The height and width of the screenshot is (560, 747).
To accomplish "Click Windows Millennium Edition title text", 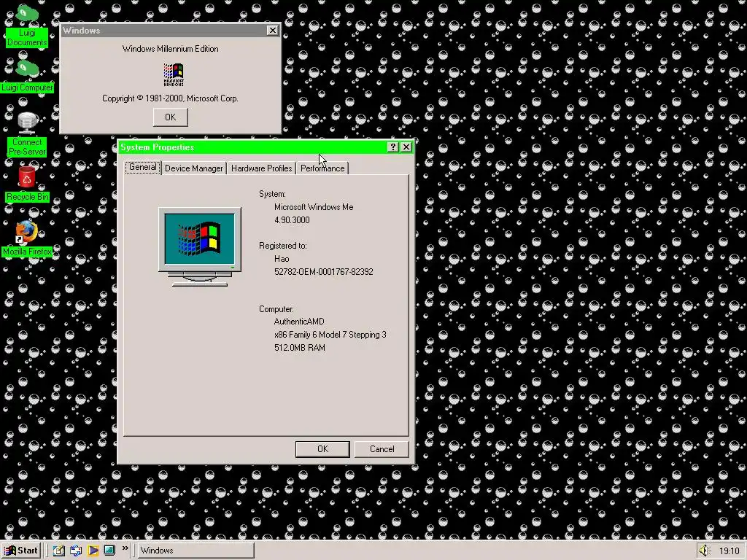I will (171, 49).
